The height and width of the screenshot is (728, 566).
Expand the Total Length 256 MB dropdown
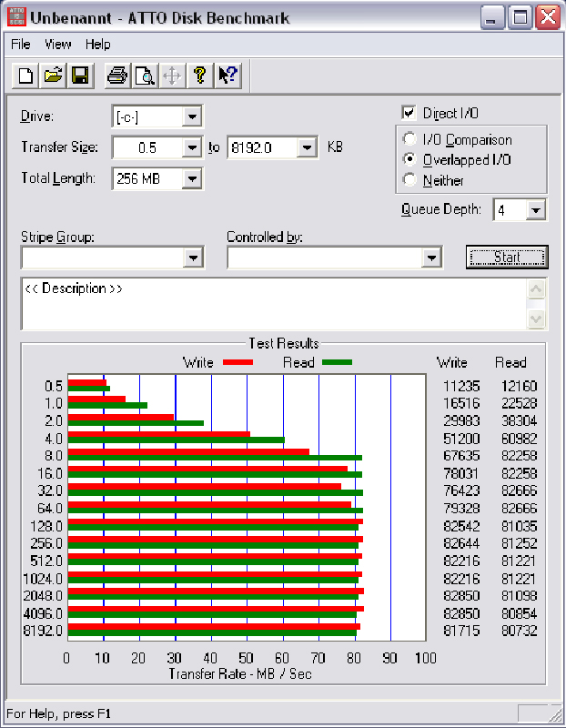pos(192,178)
